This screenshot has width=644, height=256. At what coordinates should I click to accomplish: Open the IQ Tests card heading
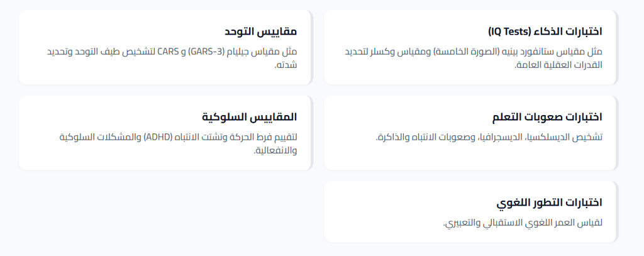click(x=545, y=31)
